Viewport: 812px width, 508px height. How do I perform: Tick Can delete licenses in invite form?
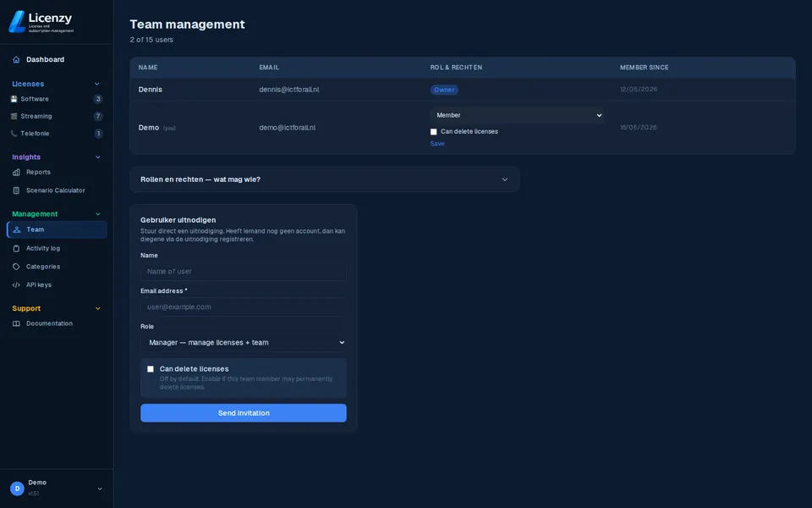point(151,369)
